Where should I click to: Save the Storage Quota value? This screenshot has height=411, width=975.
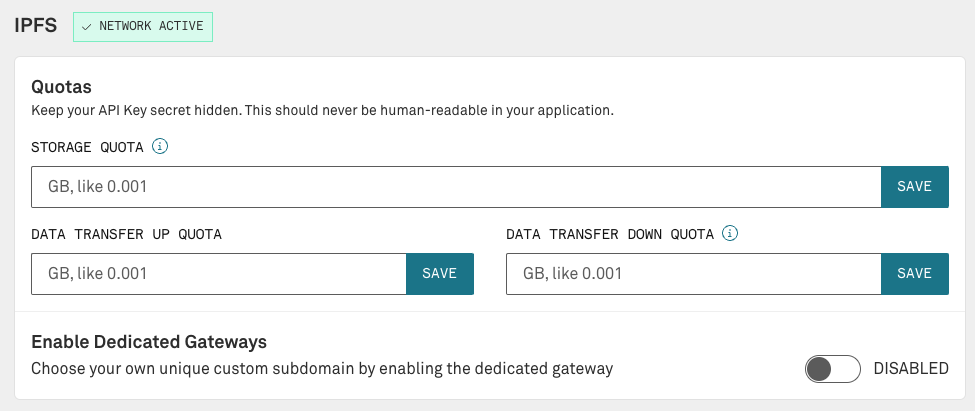pyautogui.click(x=915, y=187)
